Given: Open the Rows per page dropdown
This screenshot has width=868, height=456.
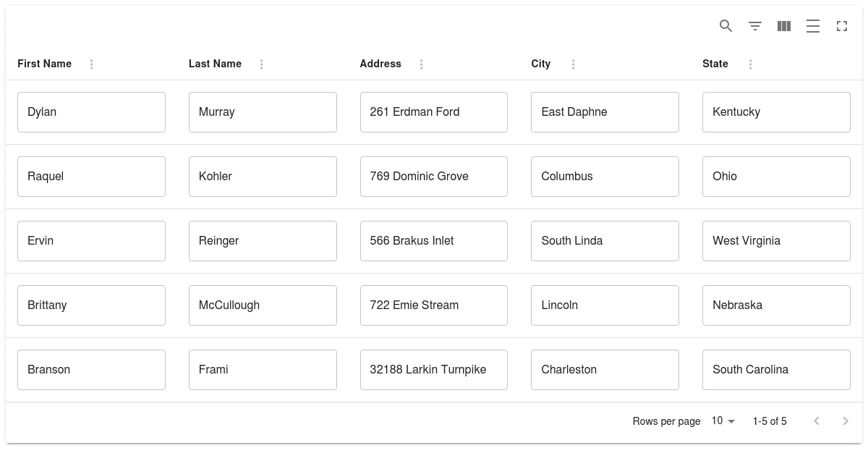Looking at the screenshot, I should click(723, 421).
